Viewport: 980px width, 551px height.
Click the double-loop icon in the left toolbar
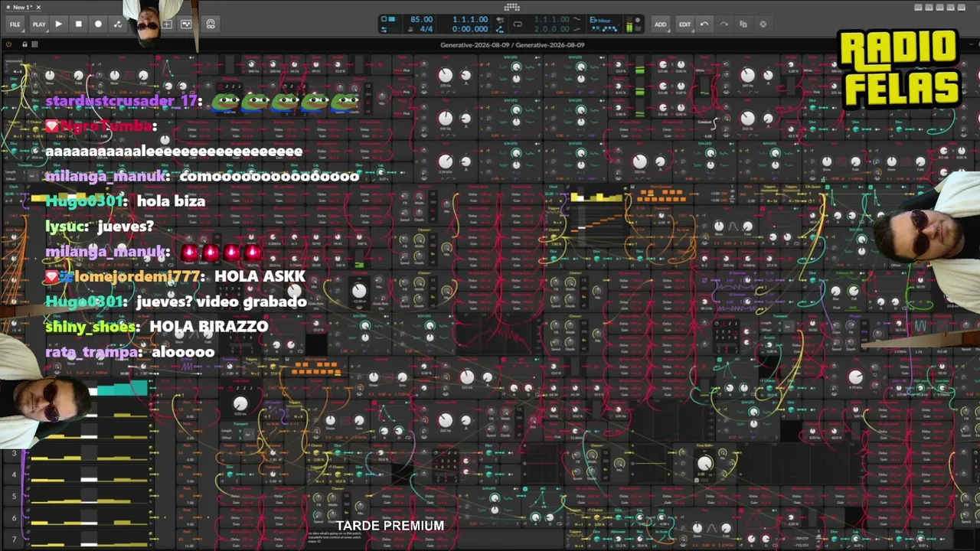[x=211, y=24]
